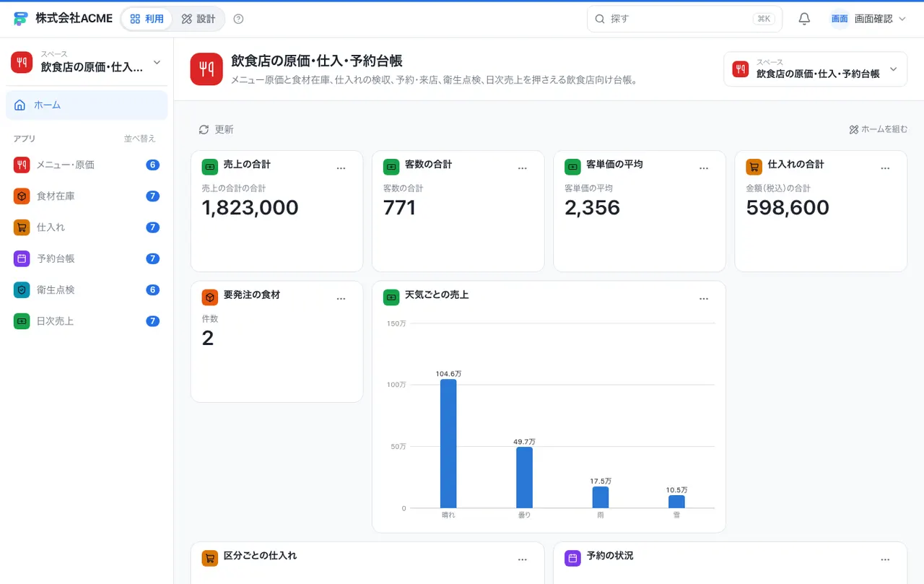Image resolution: width=924 pixels, height=584 pixels.
Task: Open the notifications bell
Action: pyautogui.click(x=804, y=19)
